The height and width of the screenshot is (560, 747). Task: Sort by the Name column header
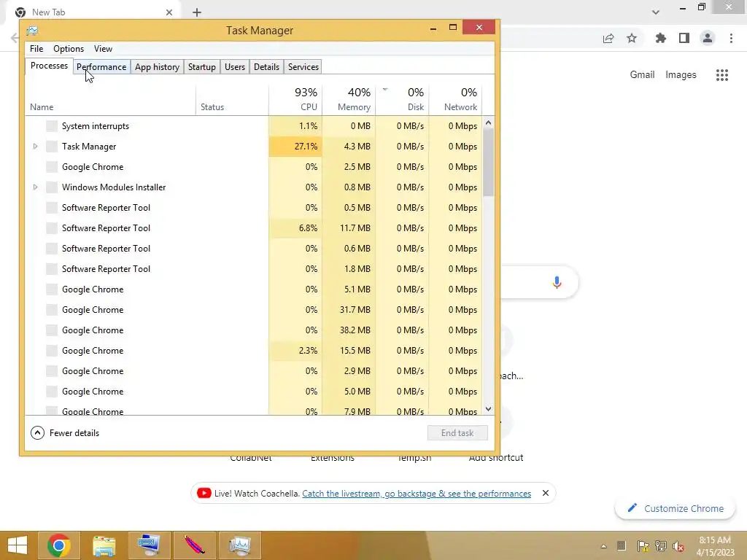click(111, 99)
